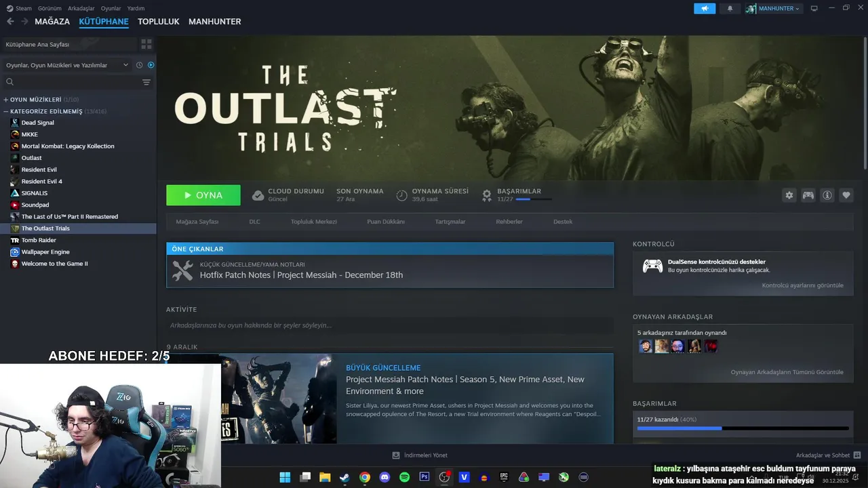This screenshot has width=868, height=488.
Task: Open the Yardım menu
Action: [x=136, y=8]
